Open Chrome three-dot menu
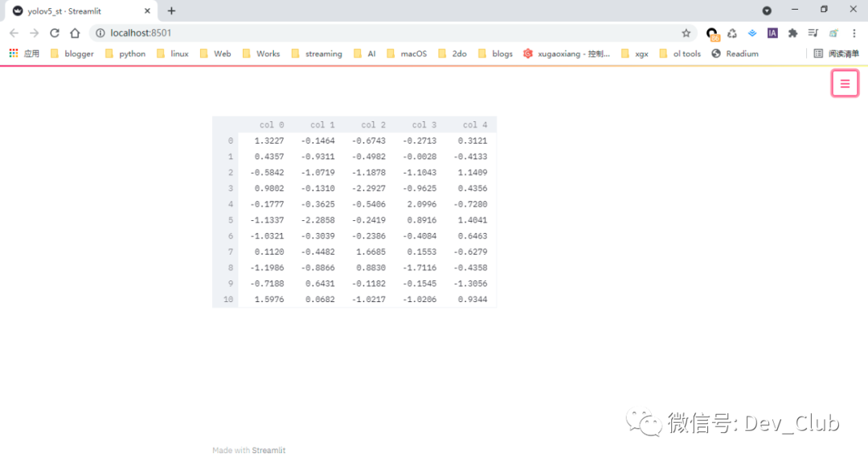Screen dimensions: 868x462 854,33
